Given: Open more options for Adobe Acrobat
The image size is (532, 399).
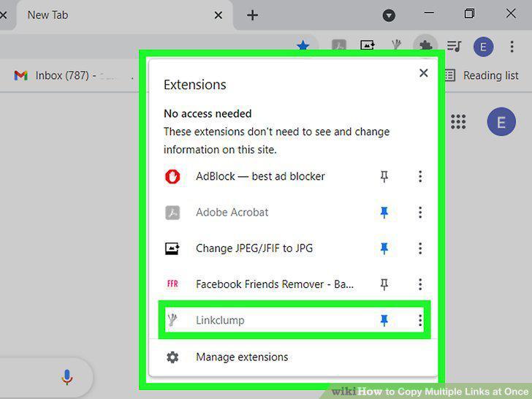Looking at the screenshot, I should 420,213.
